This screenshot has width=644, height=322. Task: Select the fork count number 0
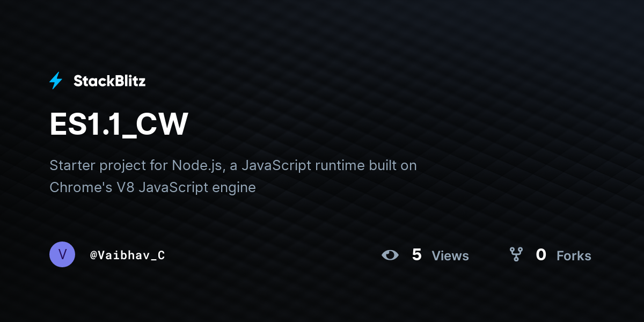(x=541, y=255)
